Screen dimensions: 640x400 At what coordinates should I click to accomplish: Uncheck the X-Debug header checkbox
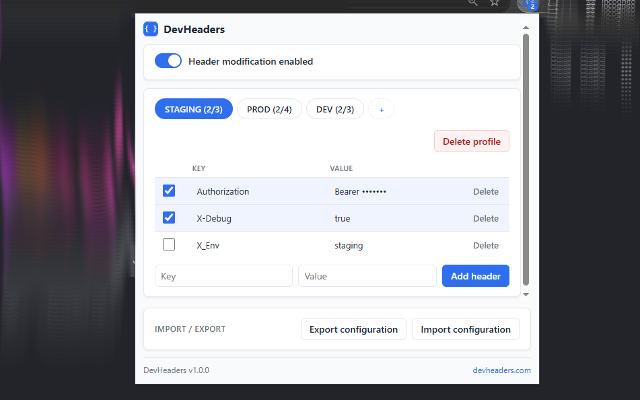click(x=169, y=218)
